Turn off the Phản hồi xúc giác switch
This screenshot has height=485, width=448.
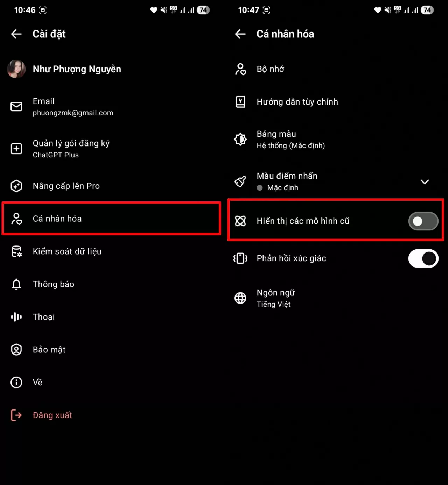click(423, 258)
